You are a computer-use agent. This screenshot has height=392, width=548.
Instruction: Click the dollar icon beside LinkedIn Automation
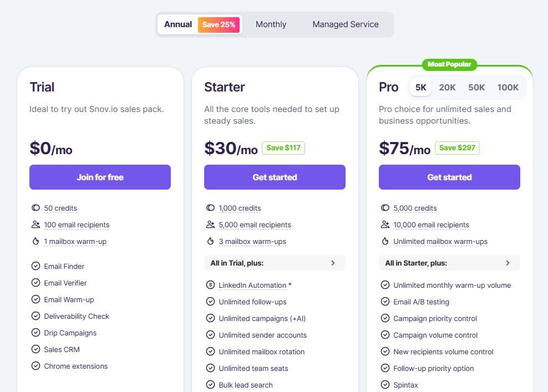210,285
